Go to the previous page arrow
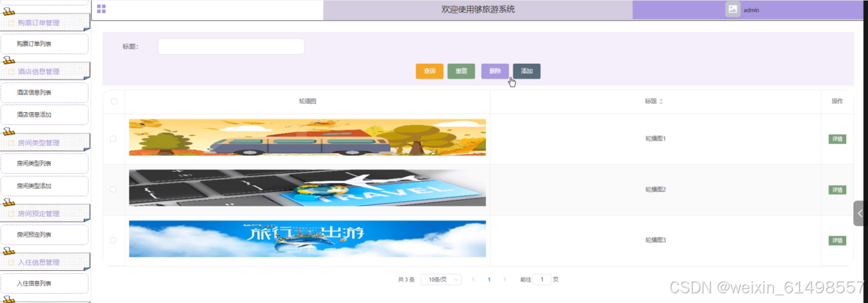Image resolution: width=868 pixels, height=303 pixels. pos(474,279)
